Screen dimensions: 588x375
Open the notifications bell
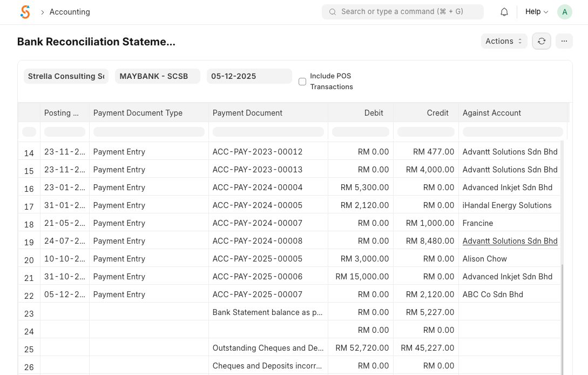(x=504, y=12)
